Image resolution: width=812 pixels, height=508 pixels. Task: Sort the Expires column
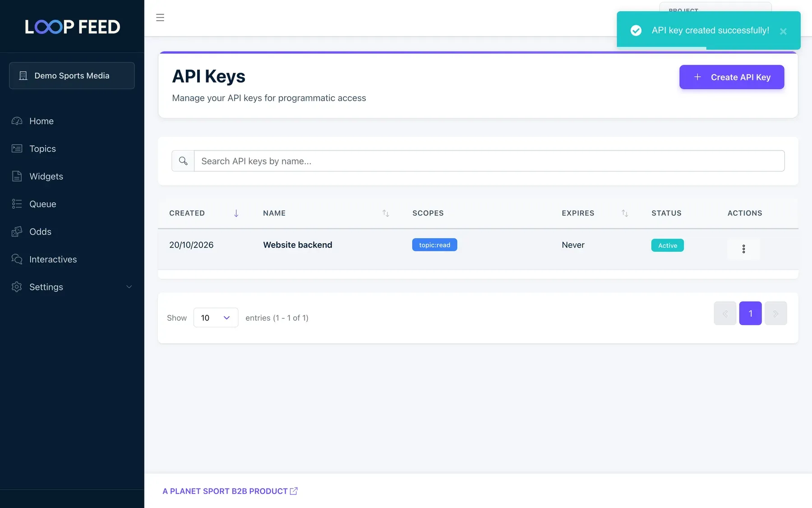pyautogui.click(x=625, y=213)
